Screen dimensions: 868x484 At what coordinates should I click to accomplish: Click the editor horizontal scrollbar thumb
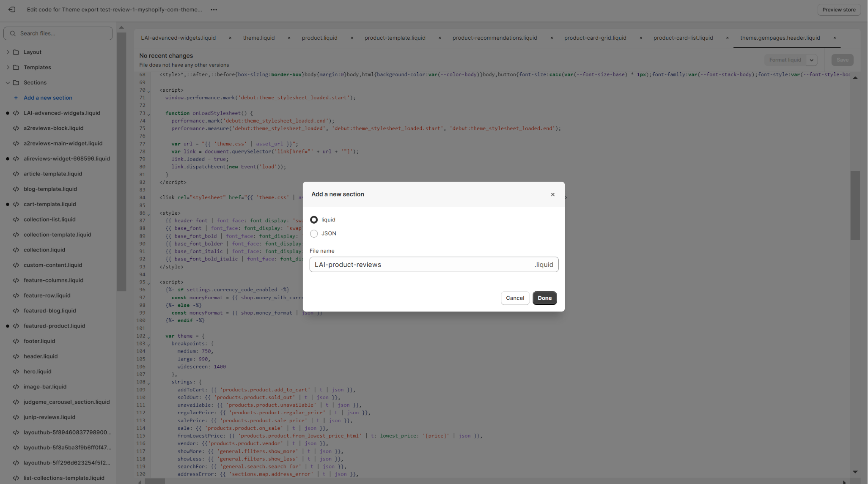[154, 481]
